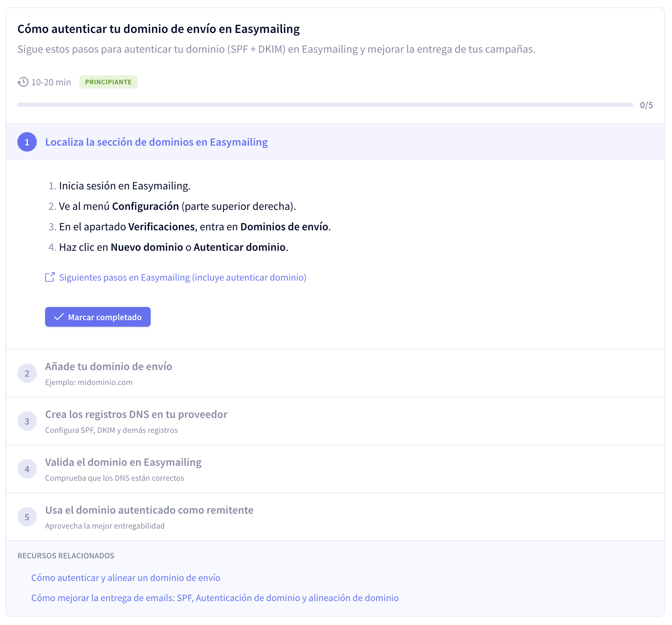Viewport: 672px width, 625px height.
Task: Click subtitle Configura SPF, DKIM y demás registros
Action: 111,430
